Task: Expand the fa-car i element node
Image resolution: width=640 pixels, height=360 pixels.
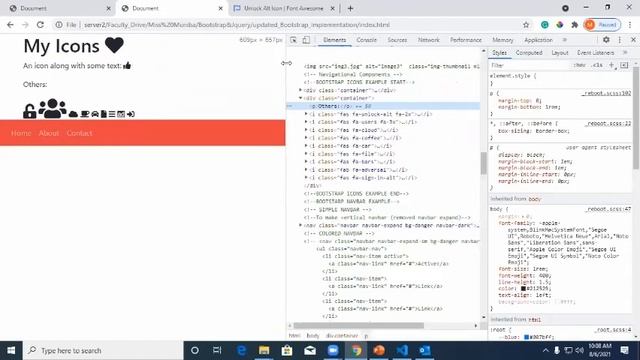Action: (x=306, y=146)
